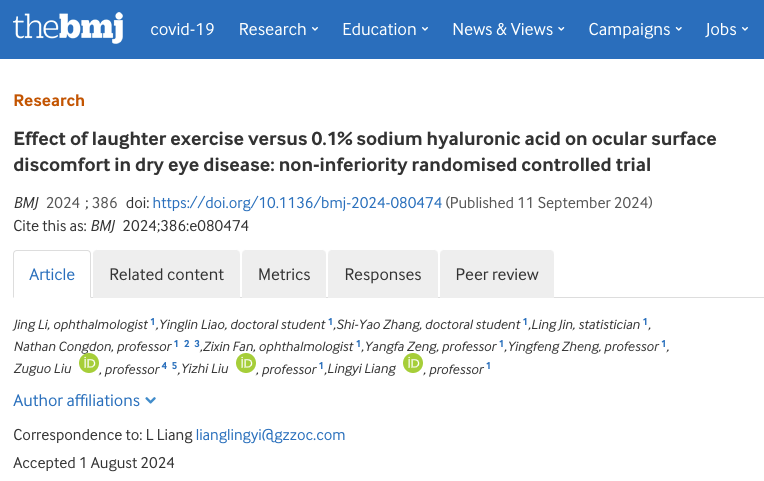This screenshot has width=764, height=481.
Task: Go to covid-19 section
Action: (x=182, y=29)
